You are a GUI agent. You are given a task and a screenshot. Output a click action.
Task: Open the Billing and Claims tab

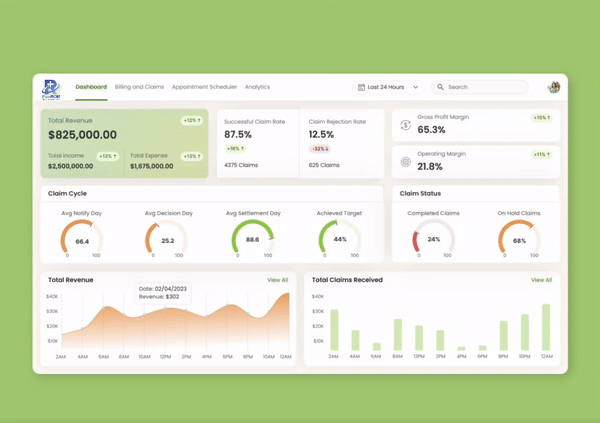pyautogui.click(x=139, y=87)
